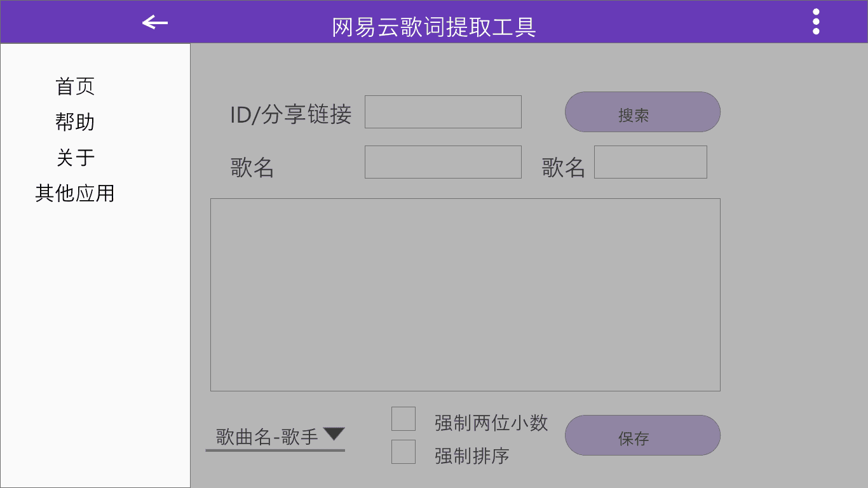This screenshot has height=488, width=868.
Task: Go to 首页 in the sidebar
Action: pyautogui.click(x=75, y=86)
